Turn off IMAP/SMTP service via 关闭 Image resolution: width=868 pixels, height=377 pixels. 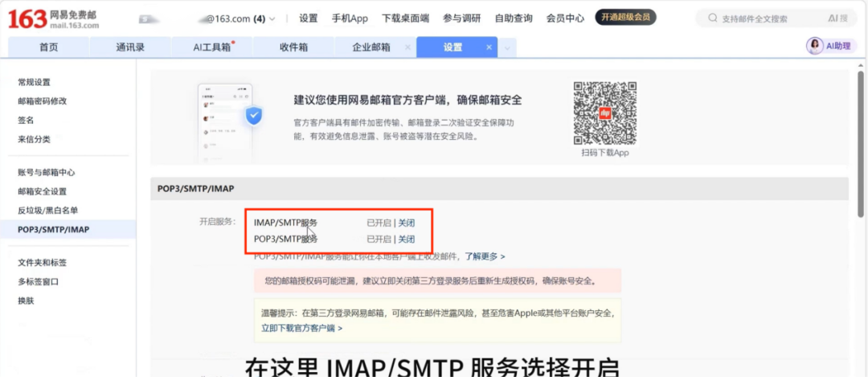(407, 223)
